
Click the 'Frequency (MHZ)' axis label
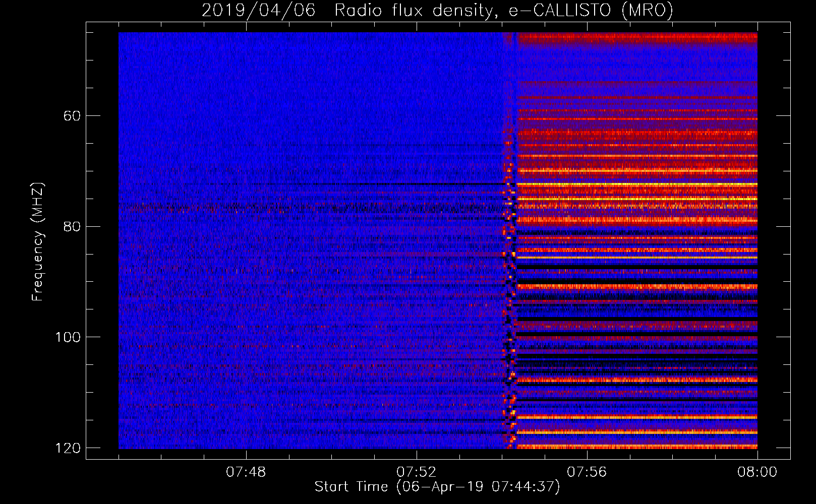coord(38,242)
